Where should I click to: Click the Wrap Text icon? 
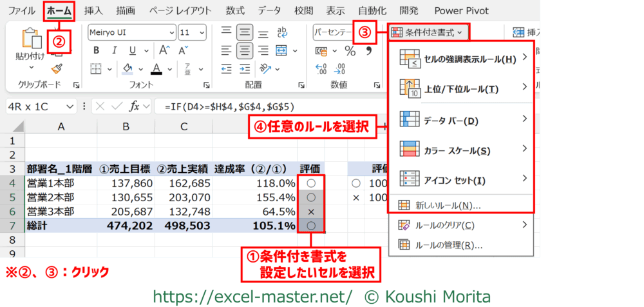[x=282, y=32]
